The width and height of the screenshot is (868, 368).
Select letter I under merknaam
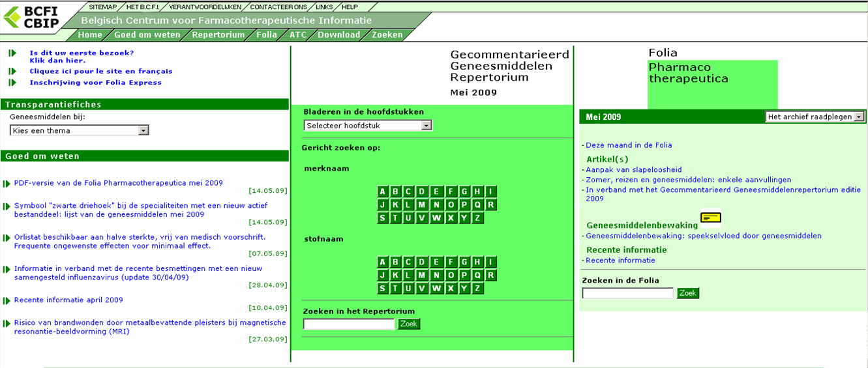coord(491,191)
